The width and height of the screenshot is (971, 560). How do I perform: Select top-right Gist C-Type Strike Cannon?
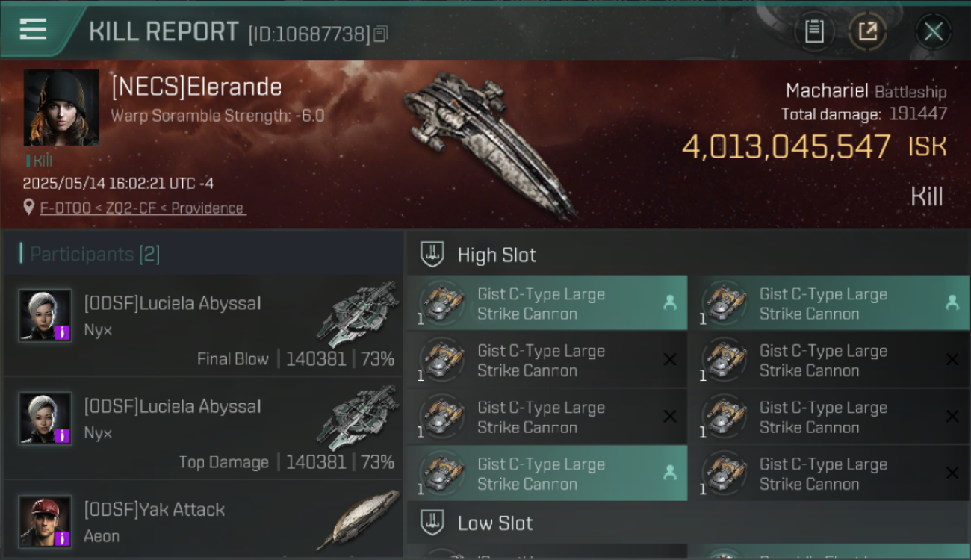tap(829, 303)
